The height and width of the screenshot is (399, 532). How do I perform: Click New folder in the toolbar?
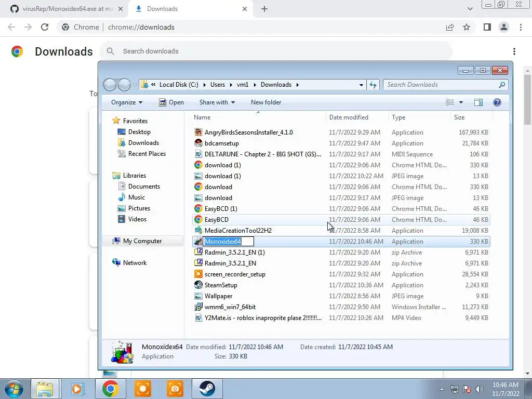click(266, 102)
